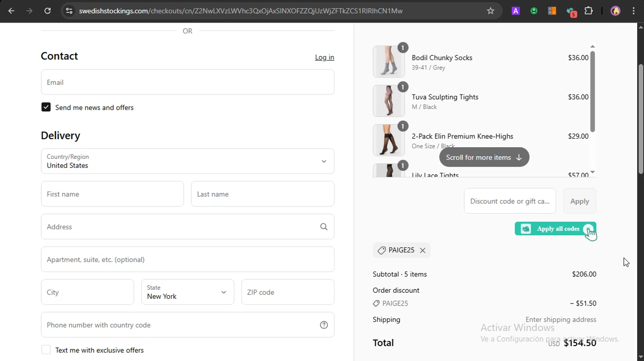Image resolution: width=644 pixels, height=361 pixels.
Task: Open the Chrome three-dot menu
Action: tap(634, 11)
